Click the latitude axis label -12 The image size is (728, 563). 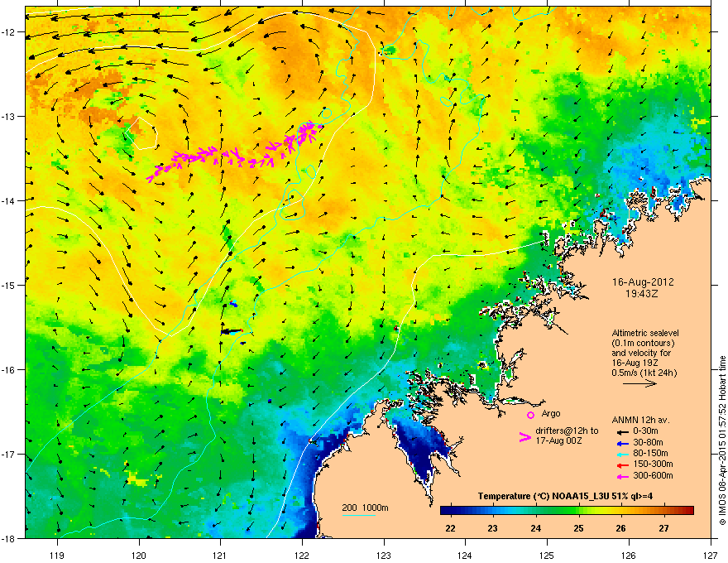coord(9,32)
